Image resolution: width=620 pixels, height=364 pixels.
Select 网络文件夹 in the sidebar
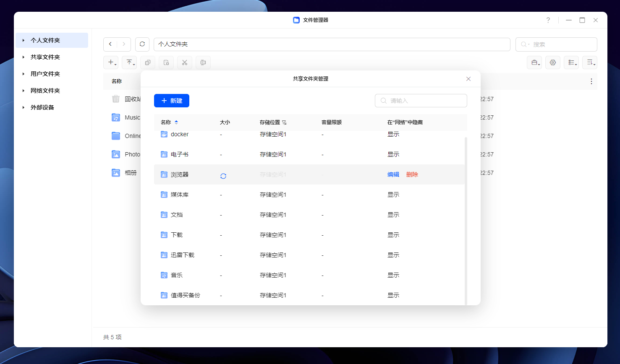pos(45,91)
